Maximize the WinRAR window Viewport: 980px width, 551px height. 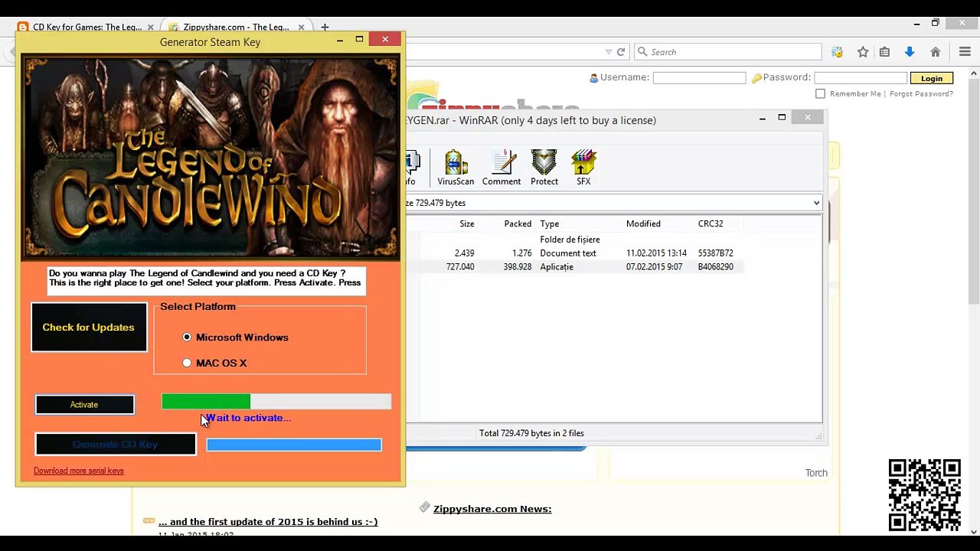click(782, 117)
